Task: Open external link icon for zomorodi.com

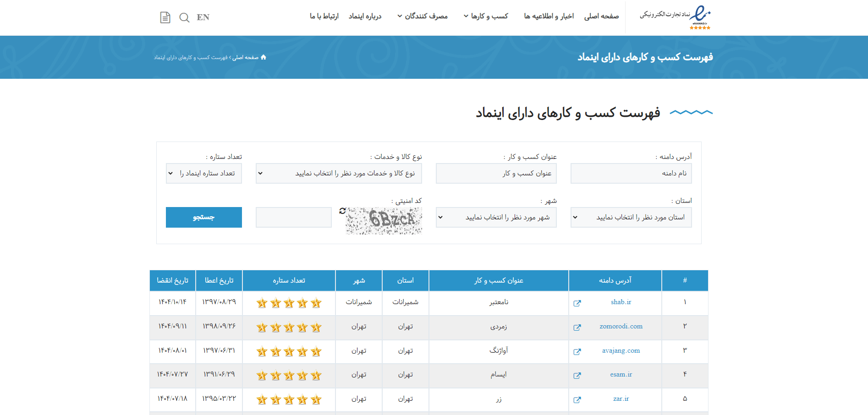Action: (577, 328)
